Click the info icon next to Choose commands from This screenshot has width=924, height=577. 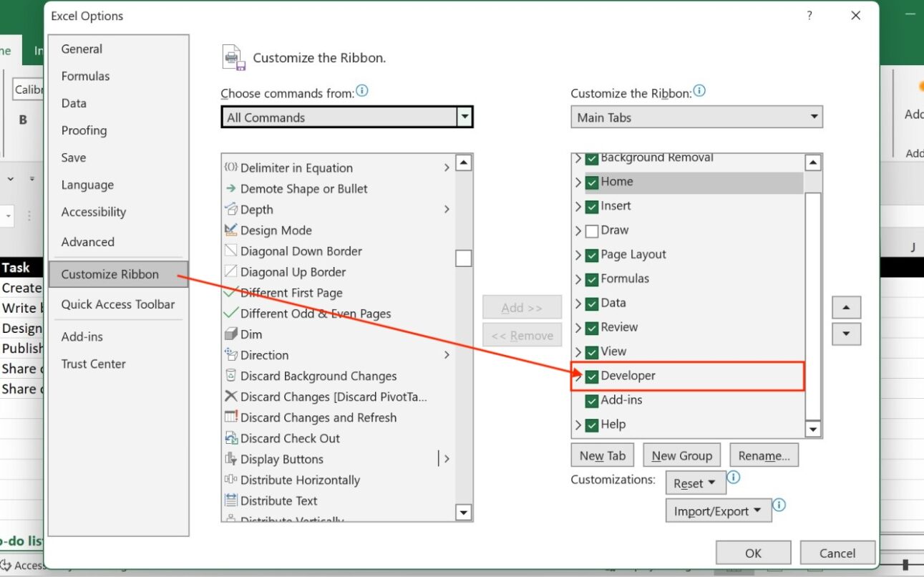point(362,91)
